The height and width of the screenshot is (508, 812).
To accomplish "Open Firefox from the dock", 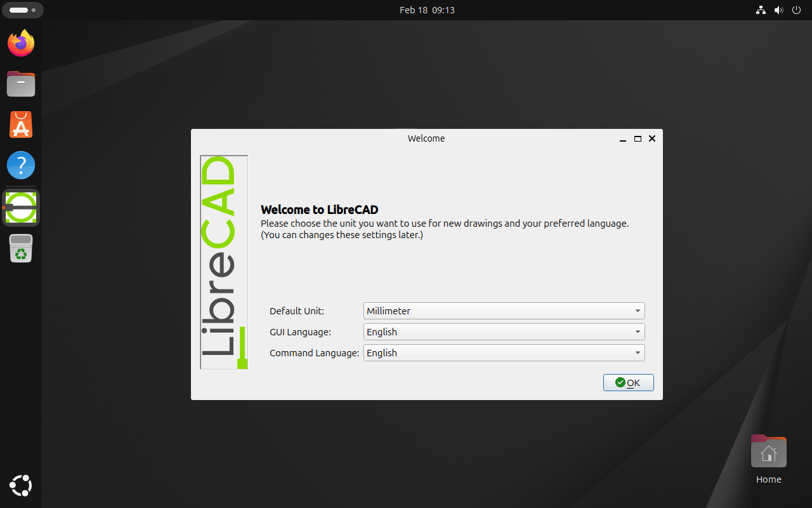I will coord(21,43).
